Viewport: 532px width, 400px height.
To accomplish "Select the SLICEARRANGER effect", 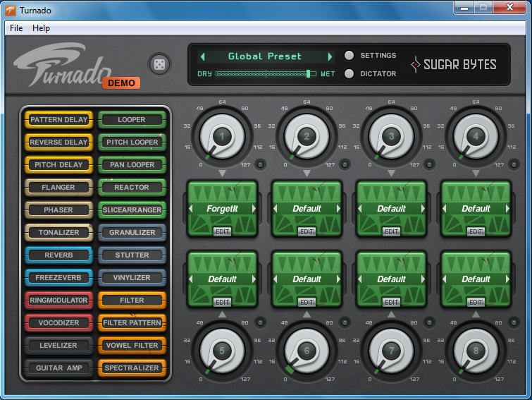I will click(x=132, y=210).
